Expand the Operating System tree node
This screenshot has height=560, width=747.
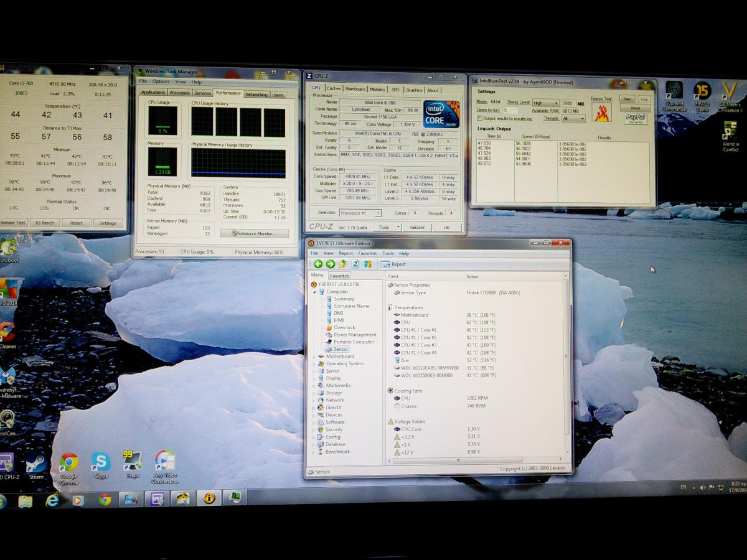314,364
